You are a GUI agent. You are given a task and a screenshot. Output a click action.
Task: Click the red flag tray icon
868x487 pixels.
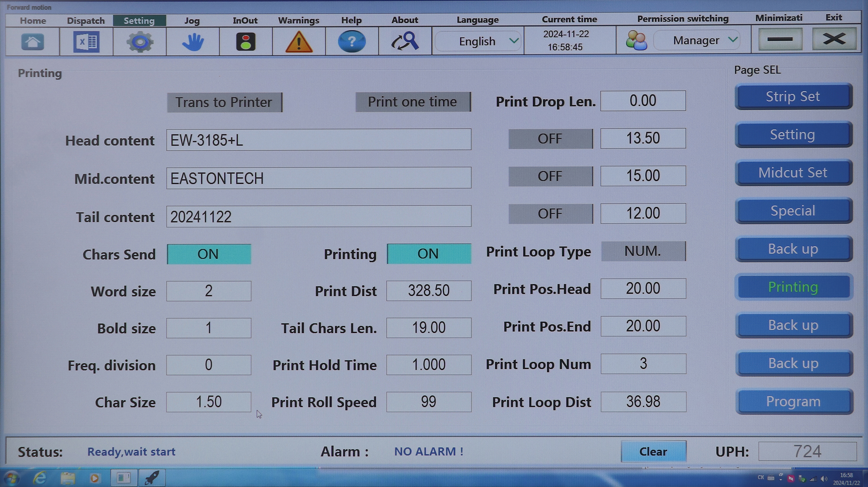coord(791,478)
